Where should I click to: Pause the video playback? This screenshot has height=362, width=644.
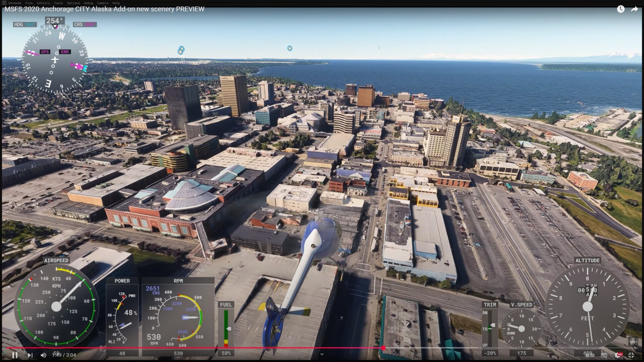15,355
